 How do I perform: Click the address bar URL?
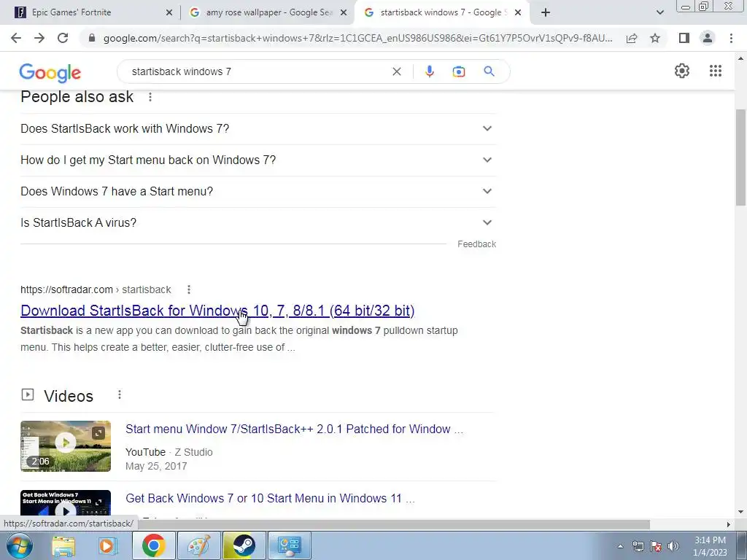coord(357,38)
